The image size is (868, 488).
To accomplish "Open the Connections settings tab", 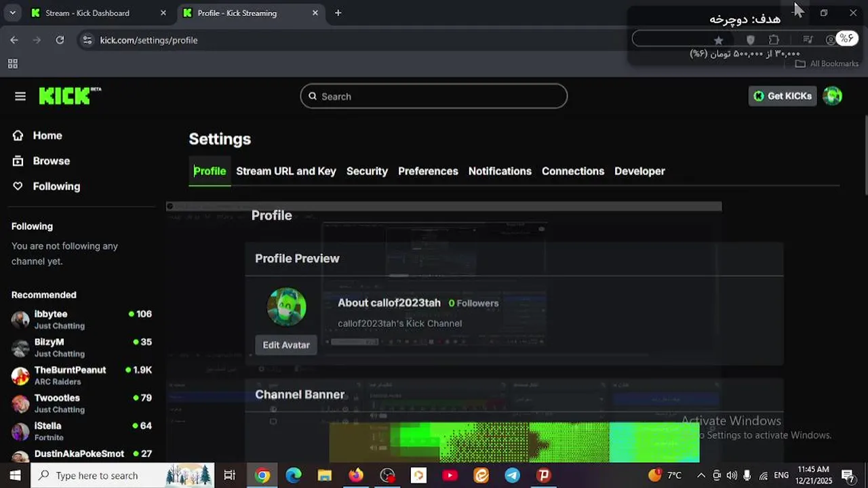I will 573,171.
